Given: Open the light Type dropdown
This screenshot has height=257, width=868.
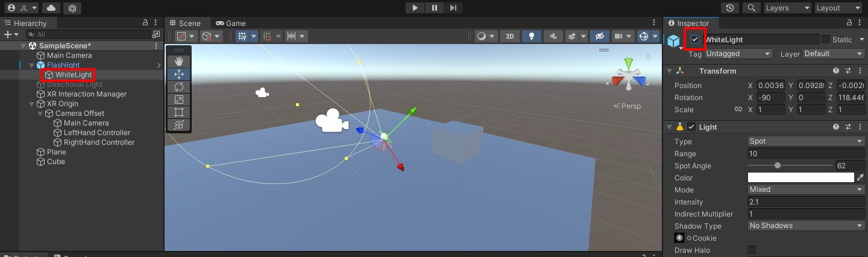Looking at the screenshot, I should click(806, 141).
